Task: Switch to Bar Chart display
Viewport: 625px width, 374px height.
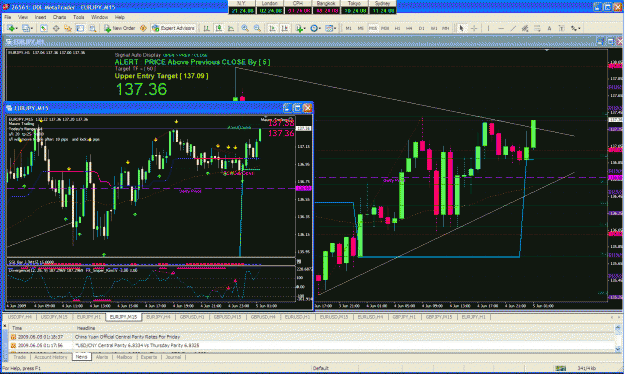Action: [206, 28]
